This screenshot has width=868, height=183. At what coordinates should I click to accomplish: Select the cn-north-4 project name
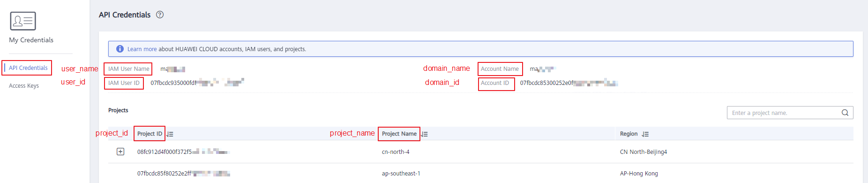(396, 152)
